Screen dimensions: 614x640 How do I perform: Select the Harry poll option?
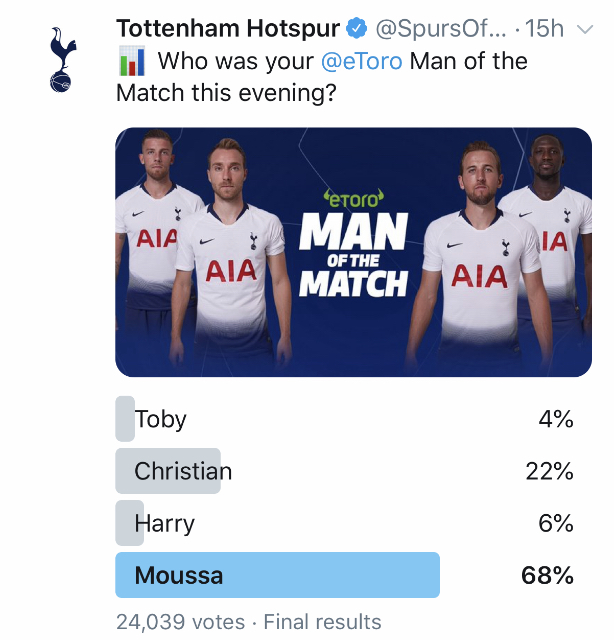(164, 523)
